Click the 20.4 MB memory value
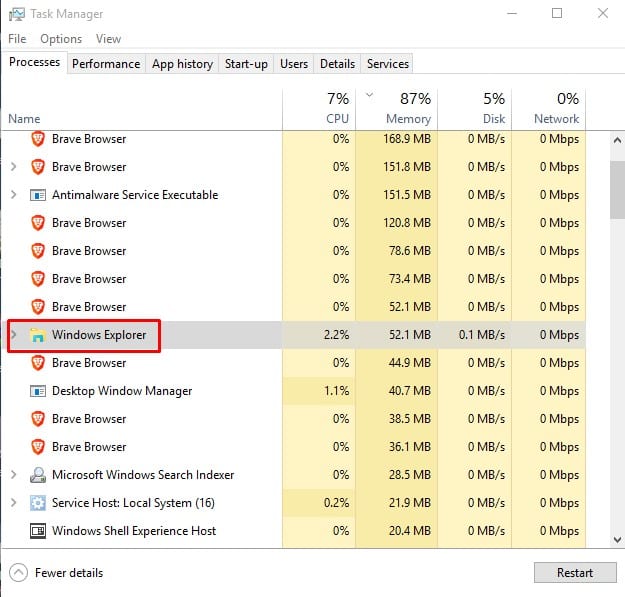This screenshot has width=625, height=597. click(x=410, y=531)
